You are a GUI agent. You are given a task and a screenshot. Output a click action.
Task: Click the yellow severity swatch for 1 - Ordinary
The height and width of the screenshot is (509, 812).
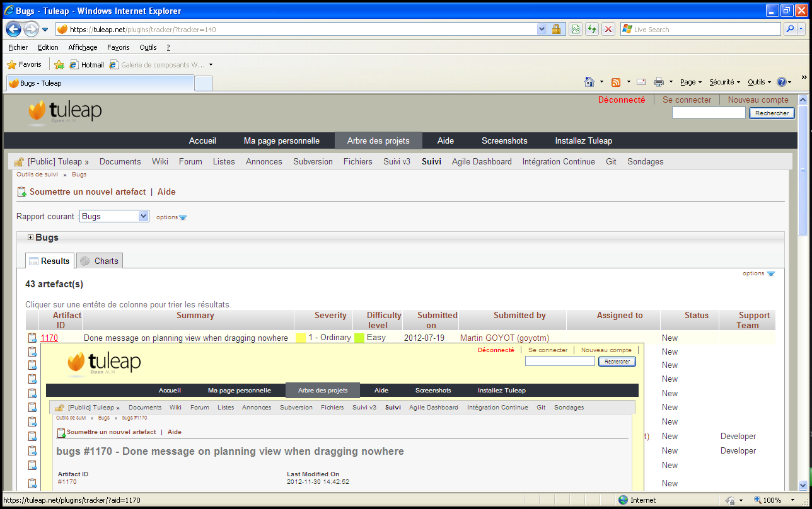(x=301, y=338)
